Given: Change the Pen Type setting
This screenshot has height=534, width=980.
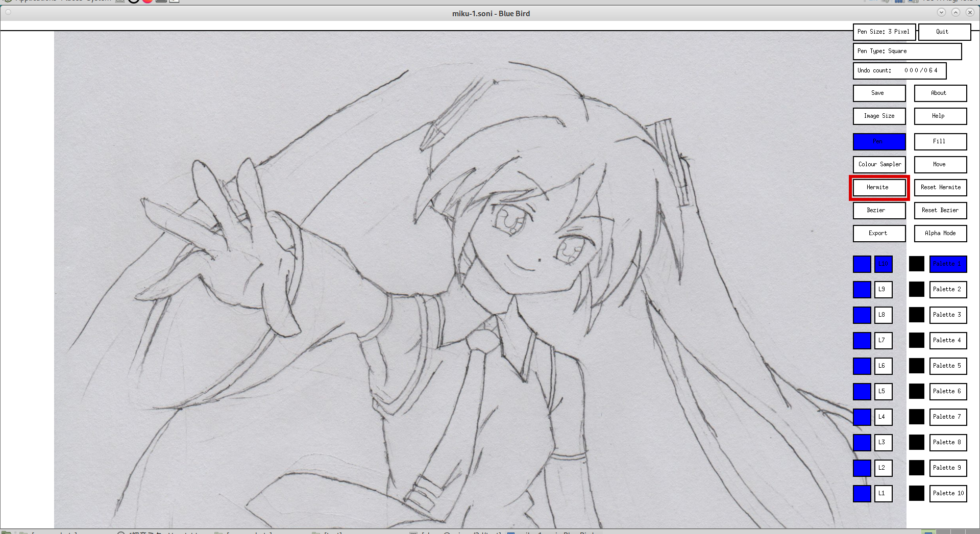Looking at the screenshot, I should pyautogui.click(x=907, y=51).
